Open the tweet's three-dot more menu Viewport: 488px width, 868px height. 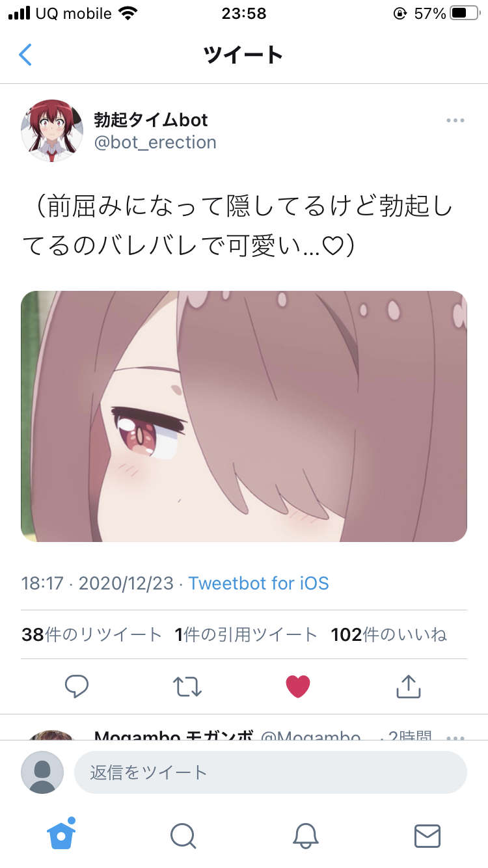[455, 120]
